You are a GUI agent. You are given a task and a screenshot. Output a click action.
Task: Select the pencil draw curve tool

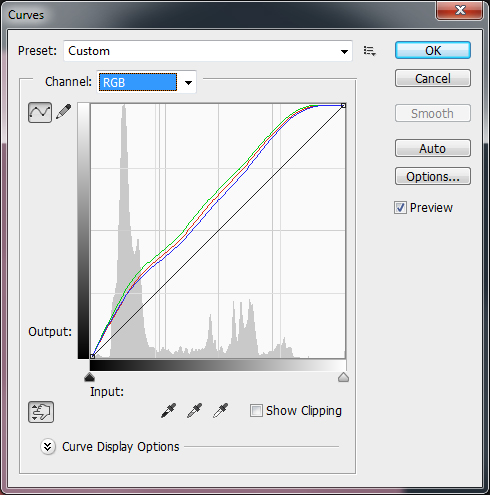tap(64, 112)
